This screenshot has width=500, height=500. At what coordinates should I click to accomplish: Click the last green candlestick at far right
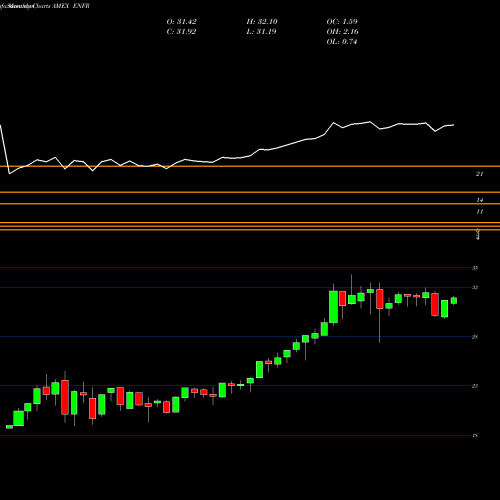coord(454,300)
